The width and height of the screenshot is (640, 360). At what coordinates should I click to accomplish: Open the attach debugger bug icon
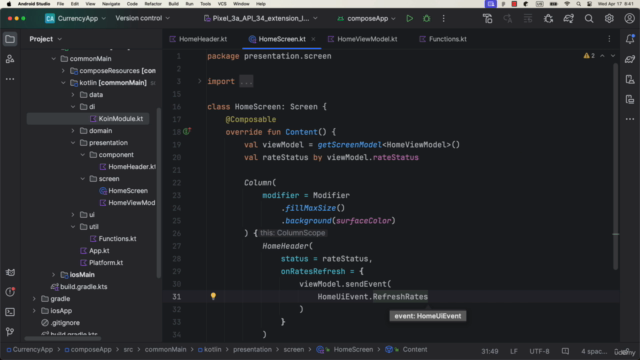point(548,18)
